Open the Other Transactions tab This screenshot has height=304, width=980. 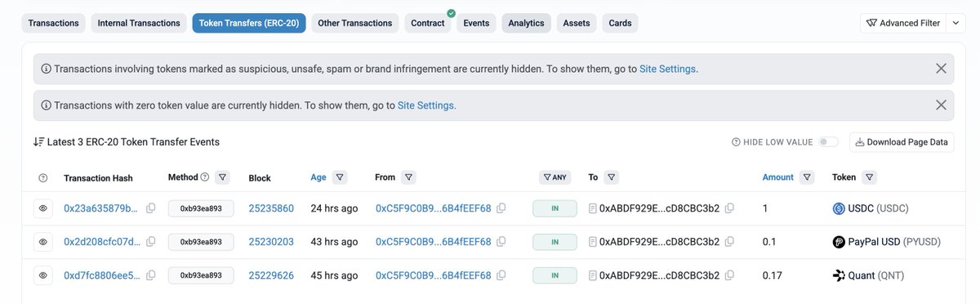point(355,23)
